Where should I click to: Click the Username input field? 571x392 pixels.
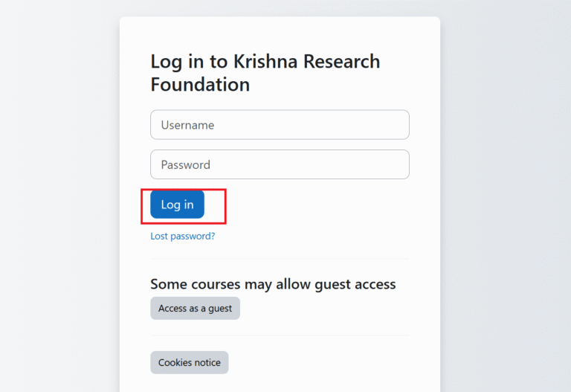[280, 125]
